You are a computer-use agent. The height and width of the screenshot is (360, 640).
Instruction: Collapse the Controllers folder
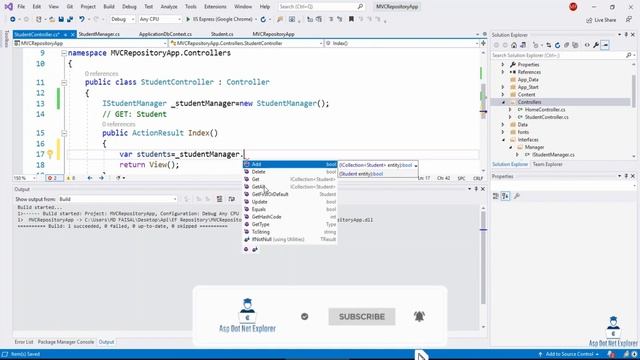coord(503,102)
